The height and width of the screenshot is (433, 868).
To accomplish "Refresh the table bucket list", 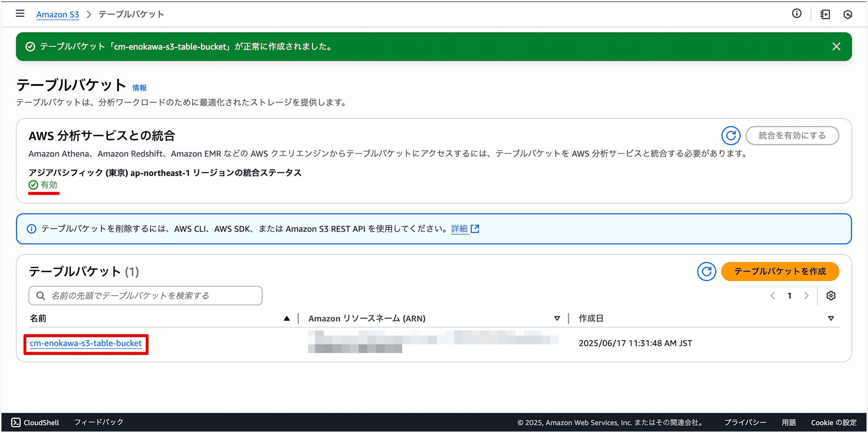I will pyautogui.click(x=707, y=271).
